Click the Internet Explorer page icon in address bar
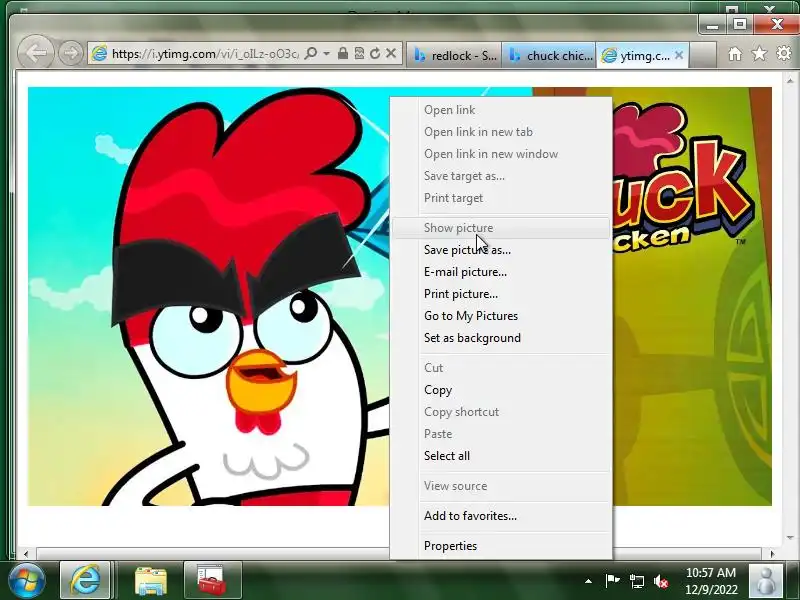The width and height of the screenshot is (800, 600). [99, 53]
